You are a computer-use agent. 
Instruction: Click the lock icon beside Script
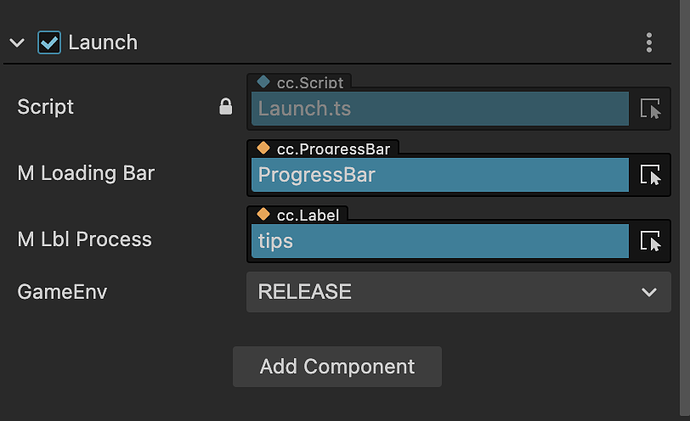tap(226, 107)
